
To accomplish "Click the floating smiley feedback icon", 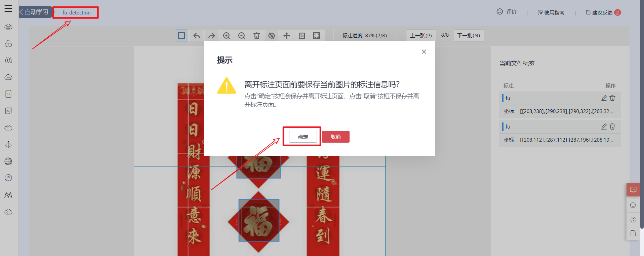I will (633, 205).
